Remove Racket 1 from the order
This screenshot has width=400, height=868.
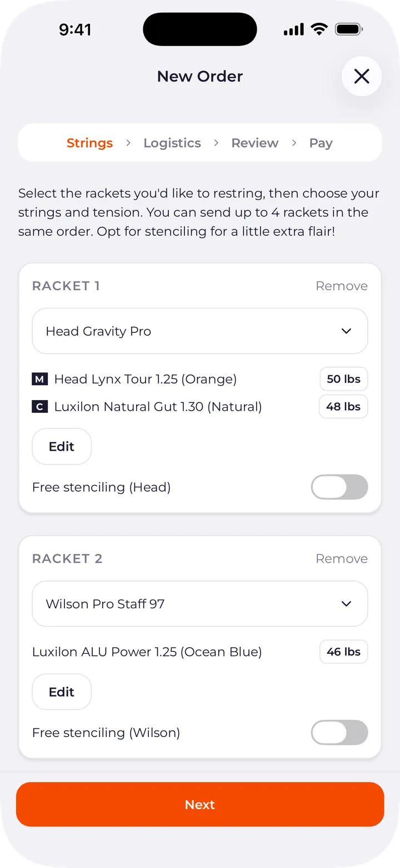[x=342, y=286]
